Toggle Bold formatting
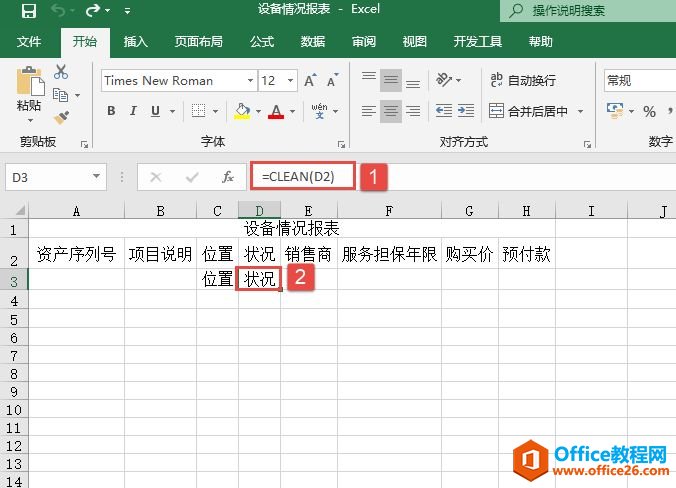The height and width of the screenshot is (488, 676). tap(111, 111)
